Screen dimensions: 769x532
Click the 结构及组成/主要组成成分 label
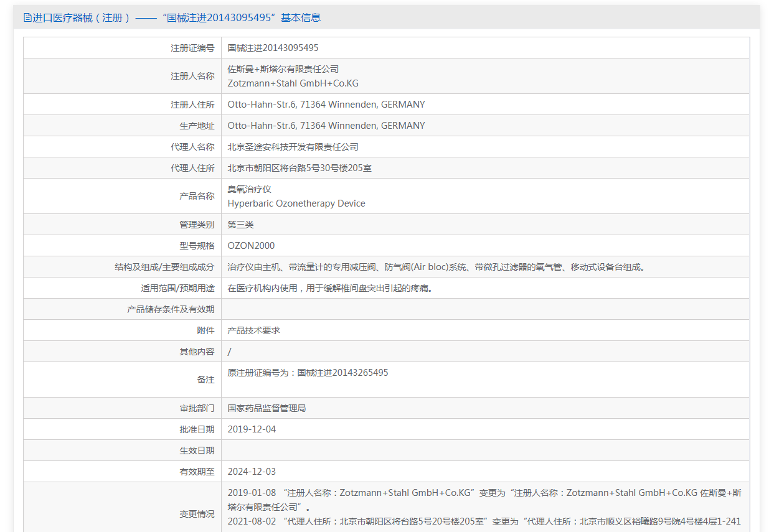point(165,267)
